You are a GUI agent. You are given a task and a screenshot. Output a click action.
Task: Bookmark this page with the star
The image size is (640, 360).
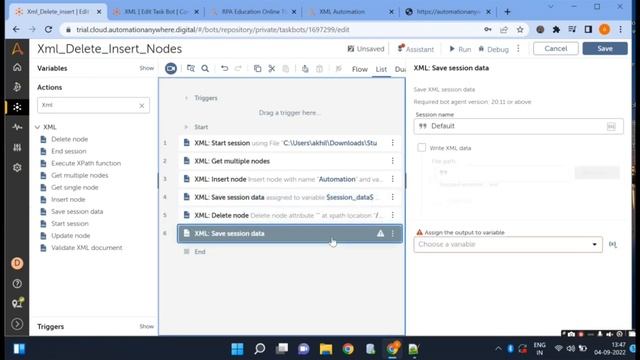point(520,29)
